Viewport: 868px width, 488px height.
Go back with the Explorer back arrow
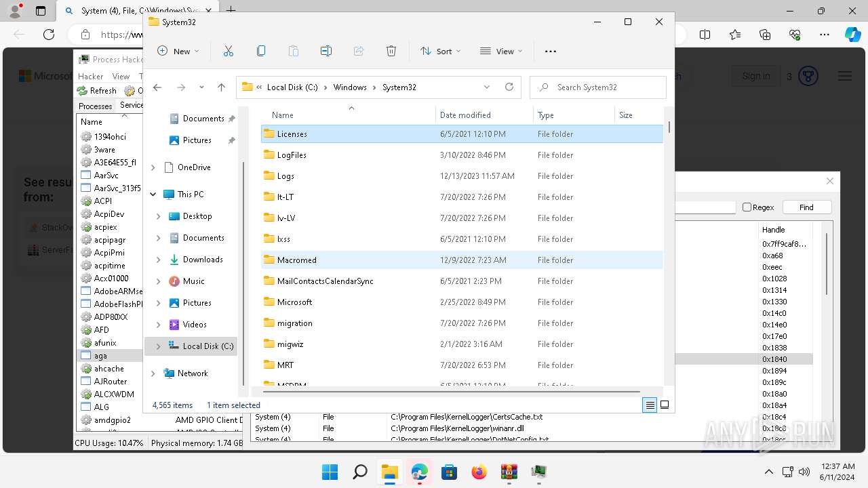click(157, 87)
